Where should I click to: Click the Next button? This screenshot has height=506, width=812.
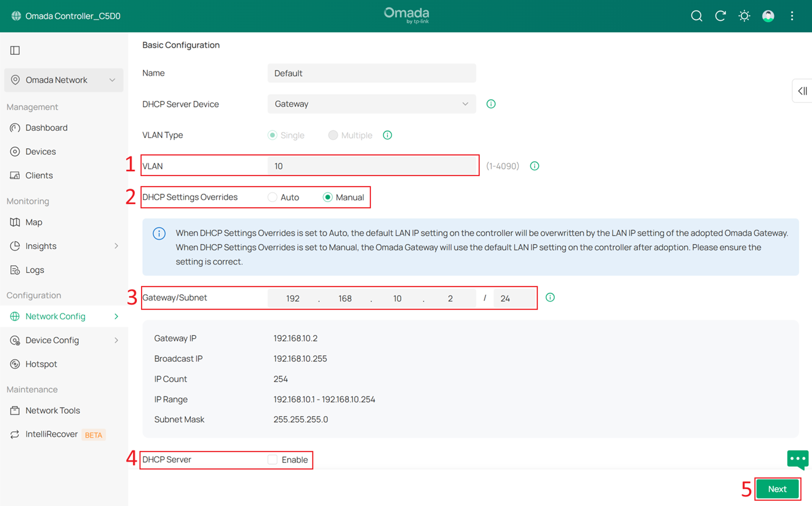778,489
